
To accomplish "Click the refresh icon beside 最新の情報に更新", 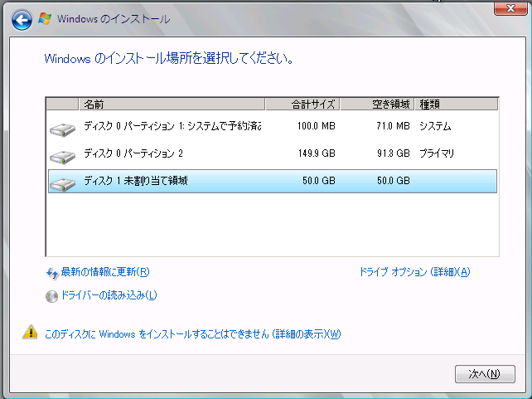I will [x=52, y=272].
